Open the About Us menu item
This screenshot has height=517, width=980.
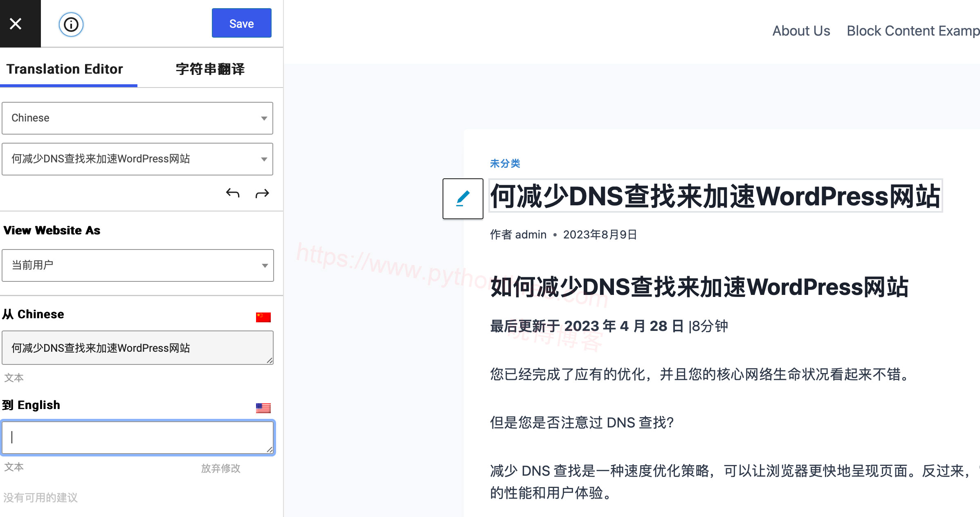point(800,30)
